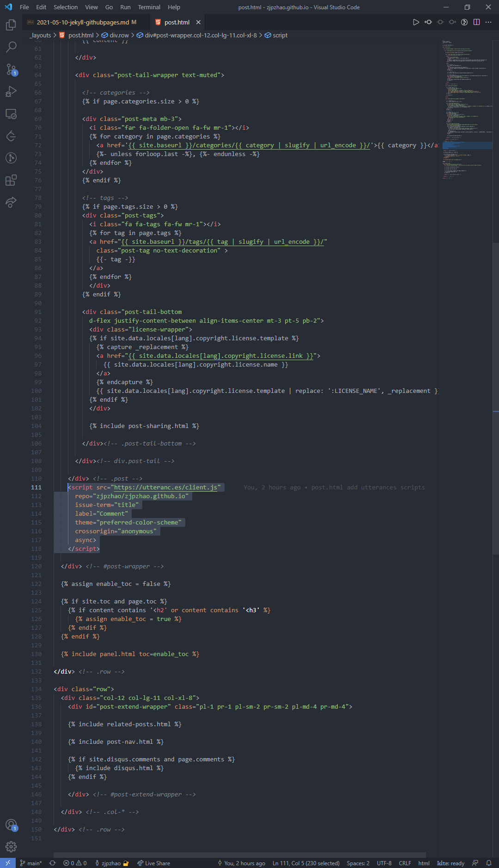Click the Visual Studio Code logo
The image size is (499, 868).
(8, 7)
